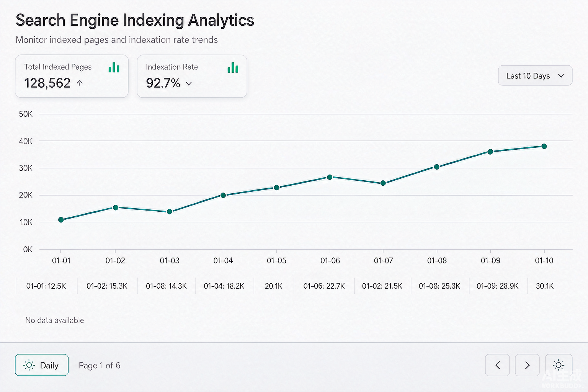Click the bar chart icon in Total Indexed Pages card

114,68
